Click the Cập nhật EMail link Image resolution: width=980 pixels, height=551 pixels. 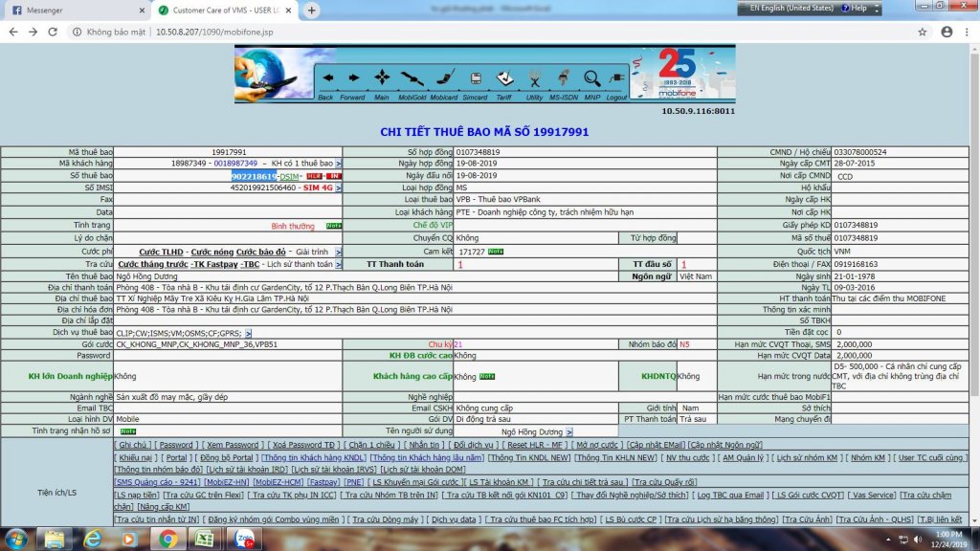click(x=656, y=446)
